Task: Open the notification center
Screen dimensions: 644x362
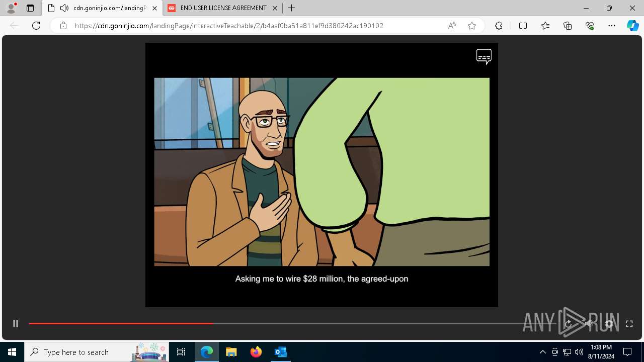Action: (627, 352)
